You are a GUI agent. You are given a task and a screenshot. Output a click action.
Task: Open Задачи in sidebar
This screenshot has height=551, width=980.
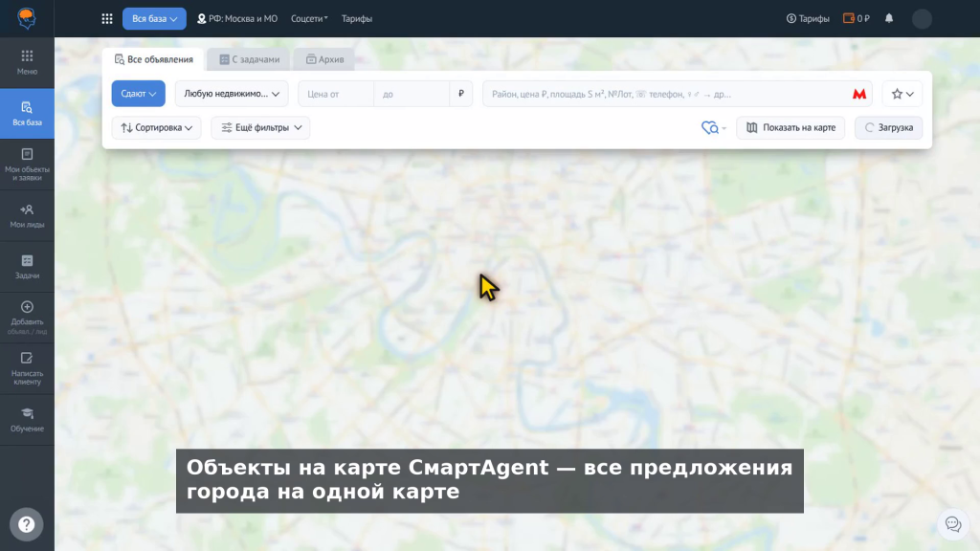27,267
